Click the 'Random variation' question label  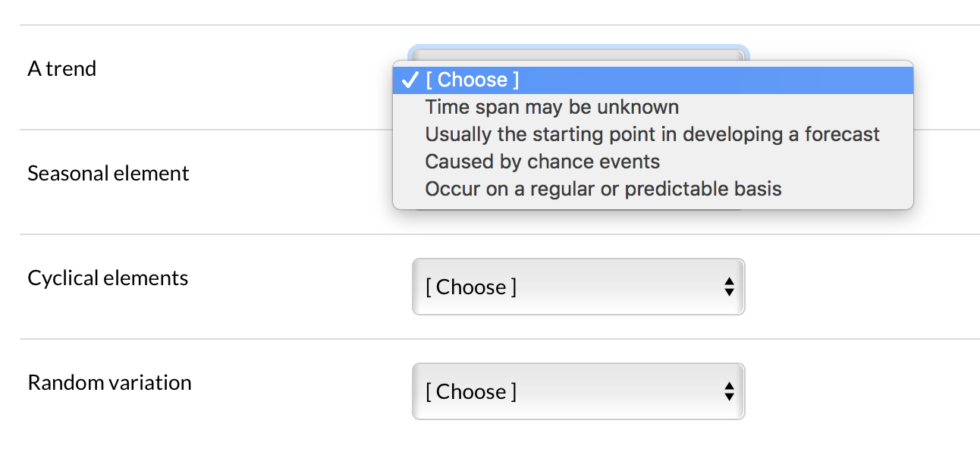[x=109, y=383]
